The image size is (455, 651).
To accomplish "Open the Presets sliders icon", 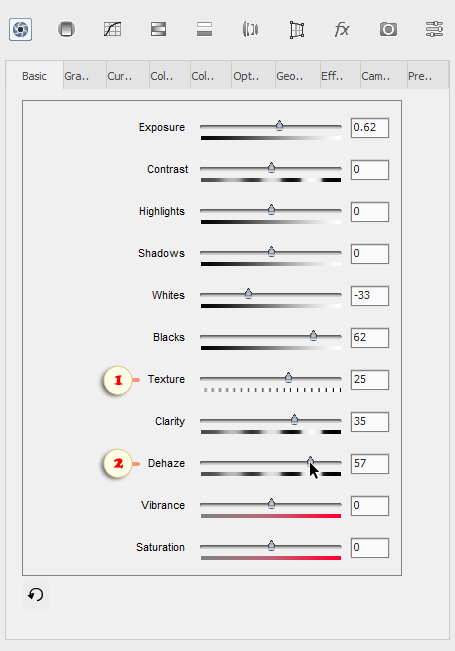I will pos(434,29).
